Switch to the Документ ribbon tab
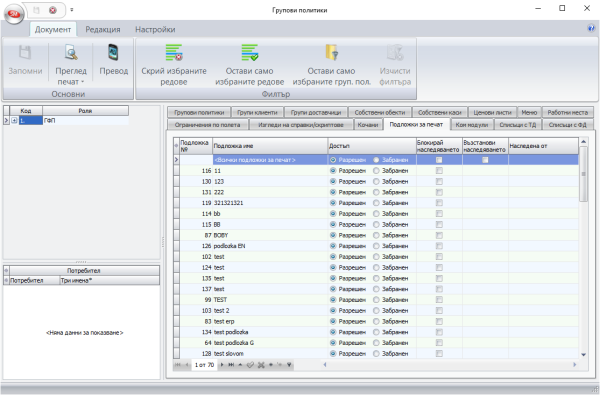Image resolution: width=600 pixels, height=395 pixels. pos(53,29)
